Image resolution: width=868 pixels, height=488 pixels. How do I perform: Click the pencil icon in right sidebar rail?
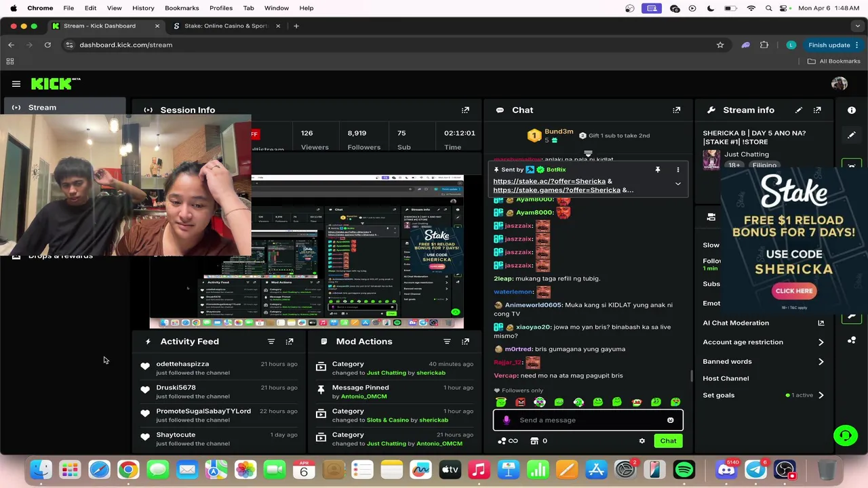click(852, 135)
